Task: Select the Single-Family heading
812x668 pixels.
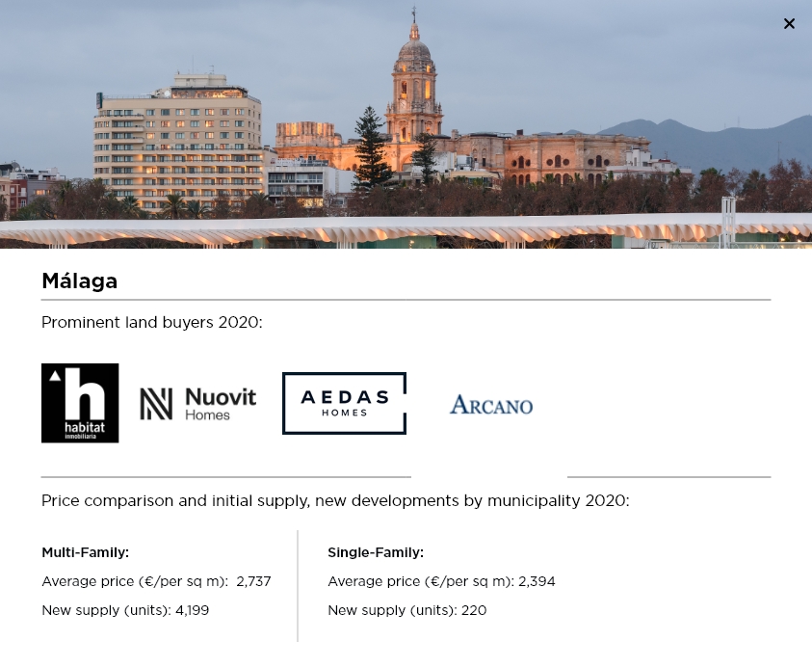Action: [376, 553]
